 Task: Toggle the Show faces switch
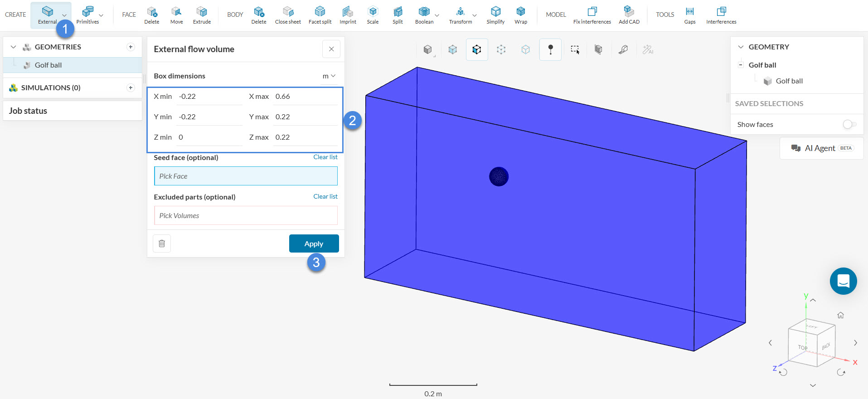point(849,124)
